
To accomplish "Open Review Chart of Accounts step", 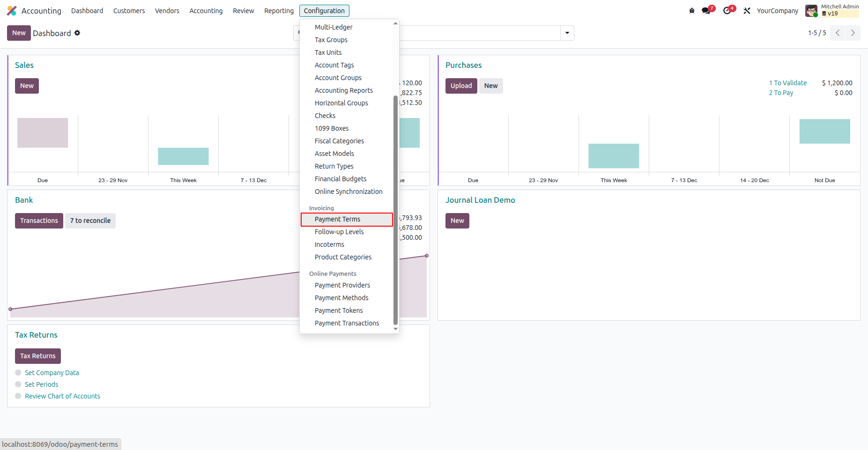I will point(63,396).
